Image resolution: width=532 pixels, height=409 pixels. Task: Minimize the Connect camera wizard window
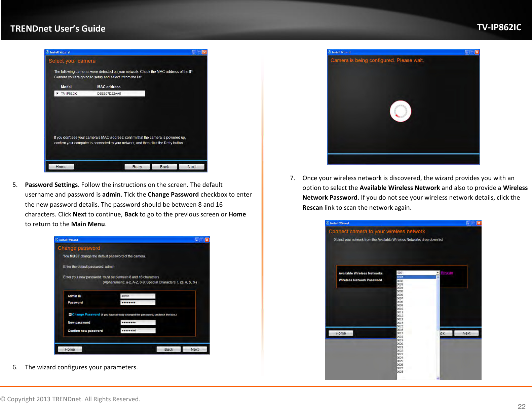point(469,223)
